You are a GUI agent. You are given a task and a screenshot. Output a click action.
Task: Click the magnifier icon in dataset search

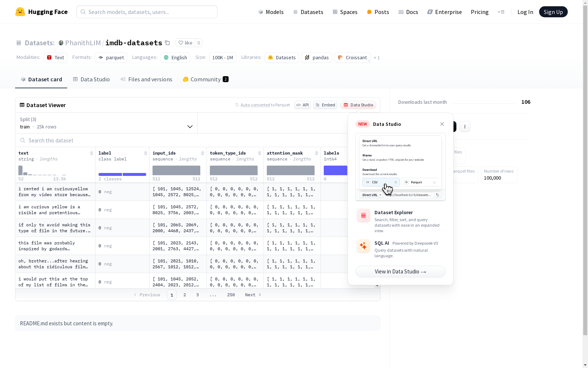[x=23, y=140]
